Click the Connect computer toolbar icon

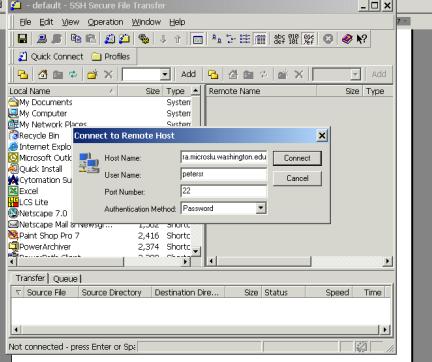pos(42,39)
